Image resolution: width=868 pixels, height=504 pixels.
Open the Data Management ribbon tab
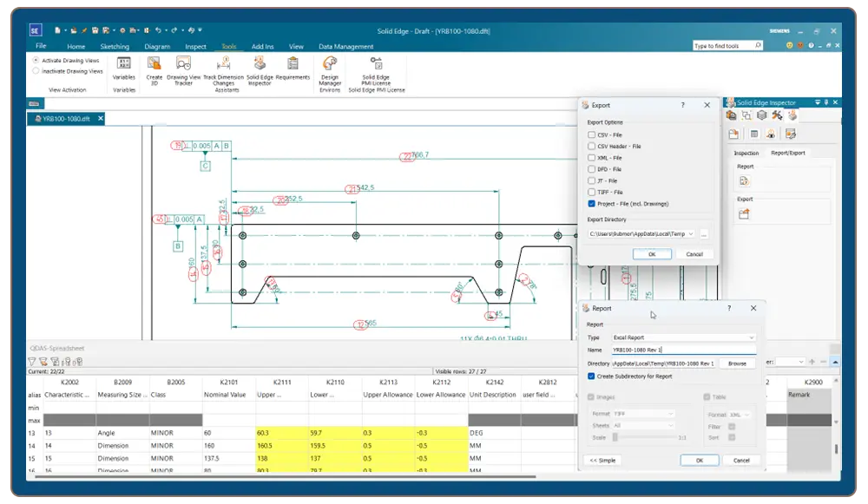(346, 47)
